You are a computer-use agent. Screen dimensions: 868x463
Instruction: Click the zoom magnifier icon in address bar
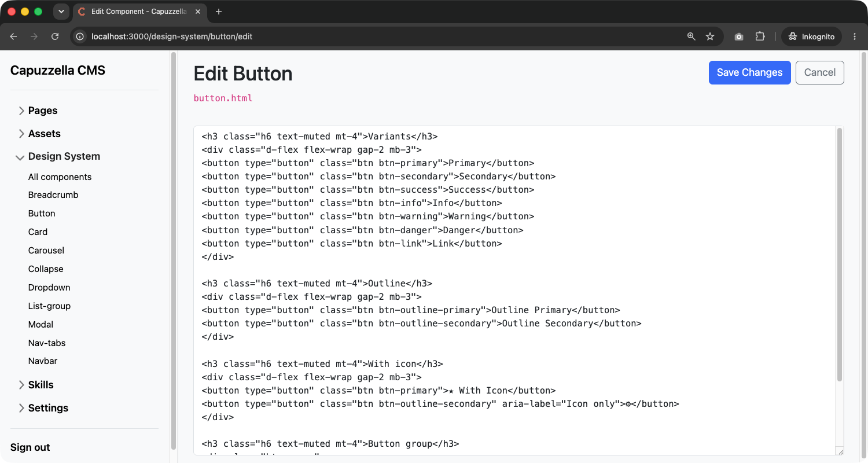(691, 36)
